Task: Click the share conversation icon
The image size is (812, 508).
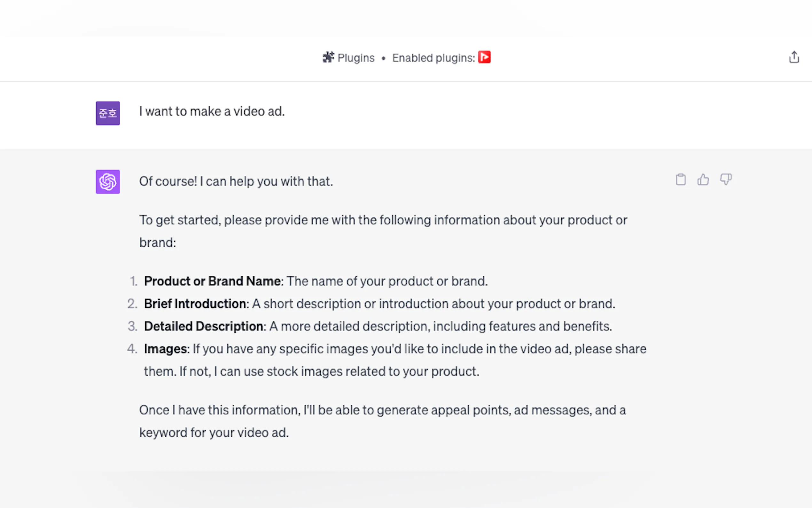Action: (x=794, y=57)
